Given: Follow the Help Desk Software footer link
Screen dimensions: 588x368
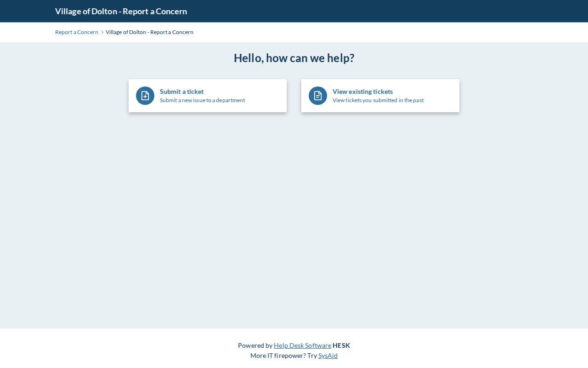Looking at the screenshot, I should click(302, 345).
